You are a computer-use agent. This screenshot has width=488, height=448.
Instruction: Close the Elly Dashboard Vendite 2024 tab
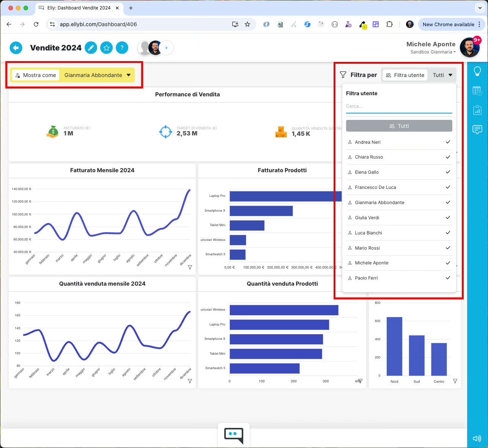click(117, 8)
